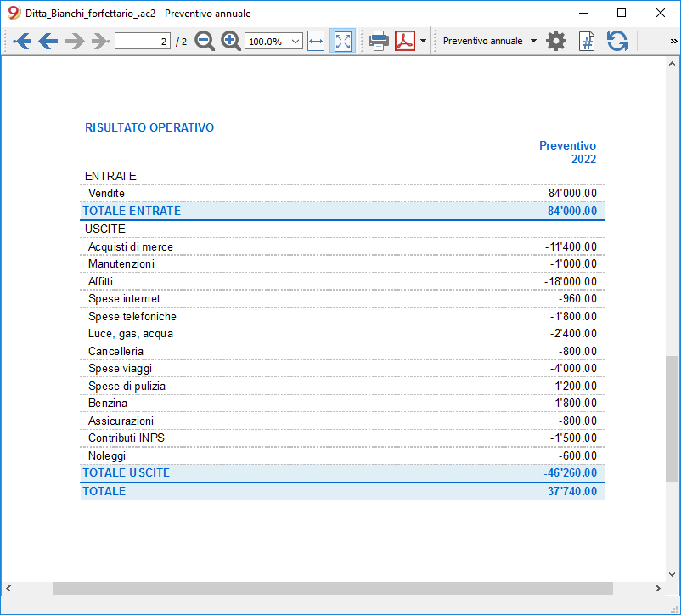Click the -11'400.00 amount

571,247
